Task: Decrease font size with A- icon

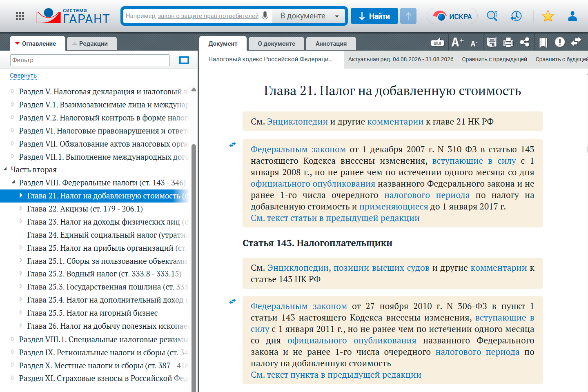Action: click(x=474, y=43)
